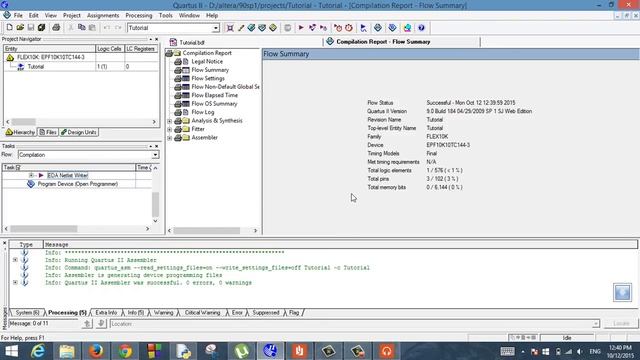This screenshot has height=360, width=640.
Task: Switch to the Files tab in Project Navigator
Action: (48, 132)
